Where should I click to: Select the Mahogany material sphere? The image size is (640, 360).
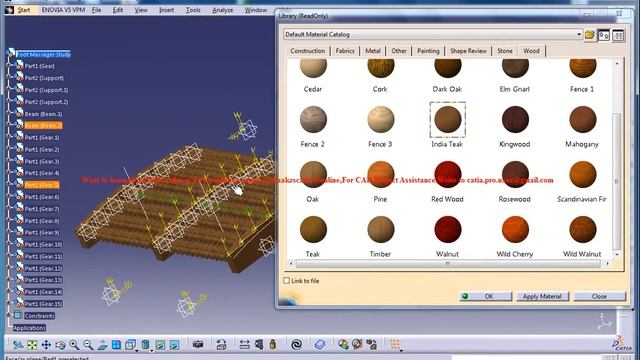coord(582,120)
